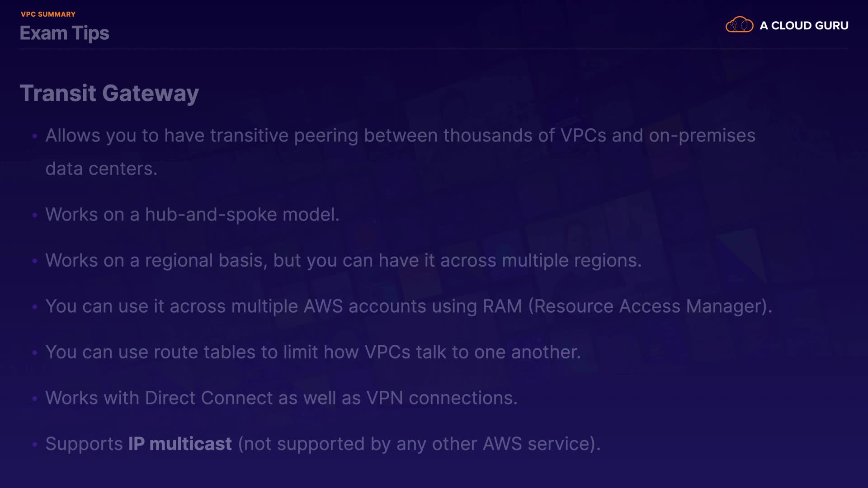Select the "(Resource Access Manager)" parenthetical
Image resolution: width=868 pixels, height=488 pixels.
650,306
